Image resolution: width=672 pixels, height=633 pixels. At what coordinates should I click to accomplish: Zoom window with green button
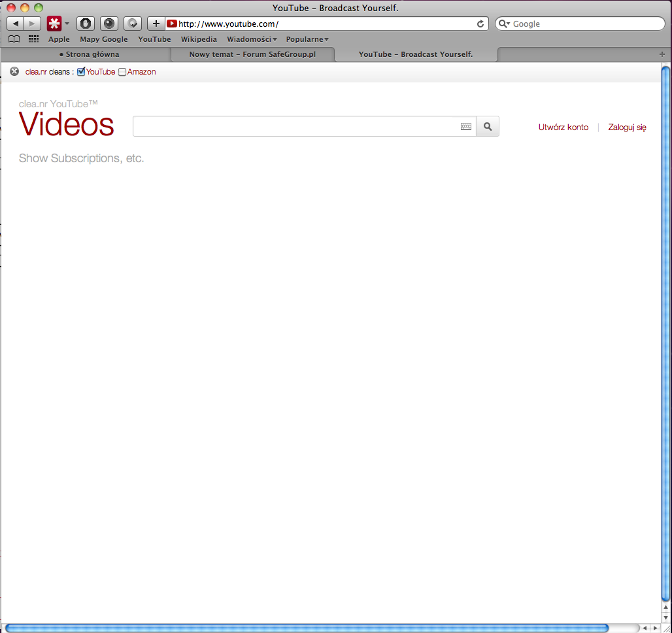[39, 8]
